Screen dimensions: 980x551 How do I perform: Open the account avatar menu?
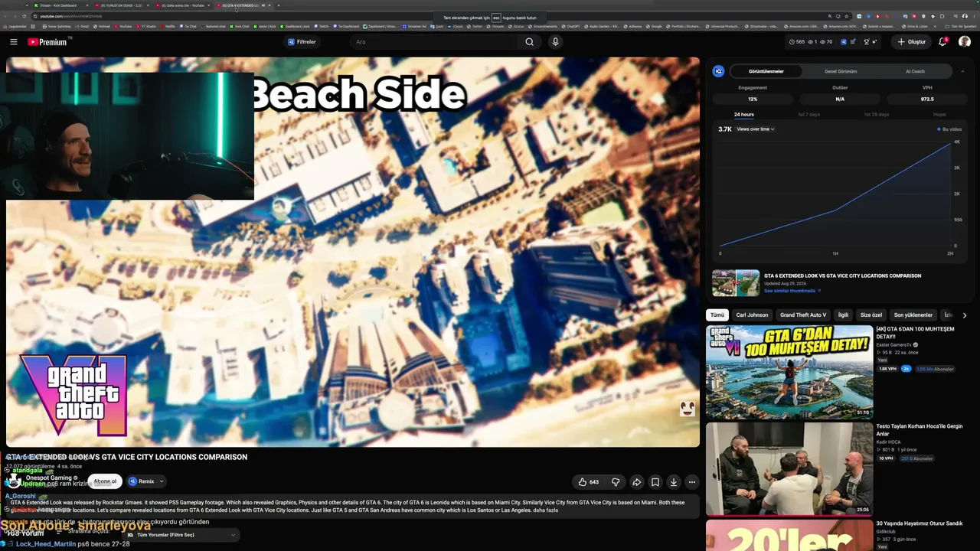(x=965, y=42)
